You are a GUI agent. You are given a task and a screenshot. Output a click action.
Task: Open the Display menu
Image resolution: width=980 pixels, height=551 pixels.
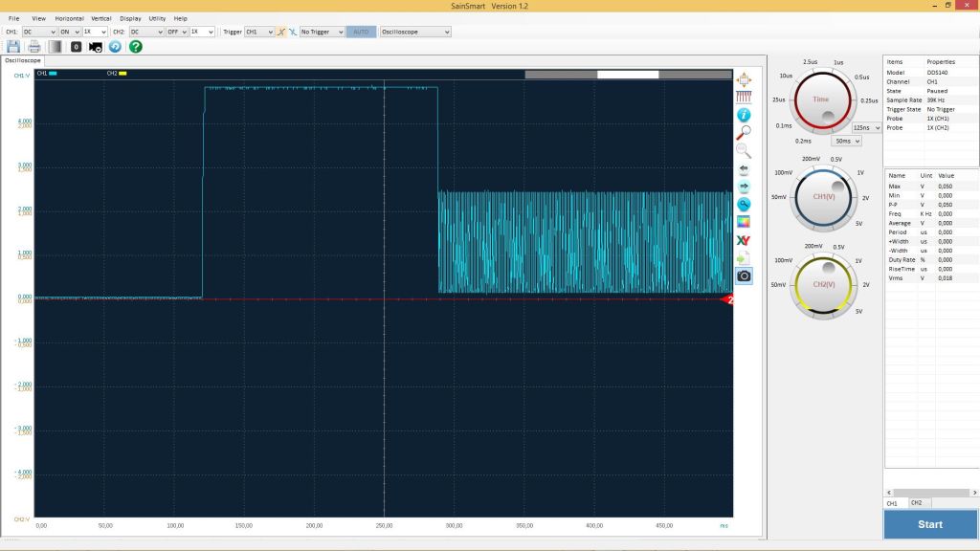tap(130, 19)
